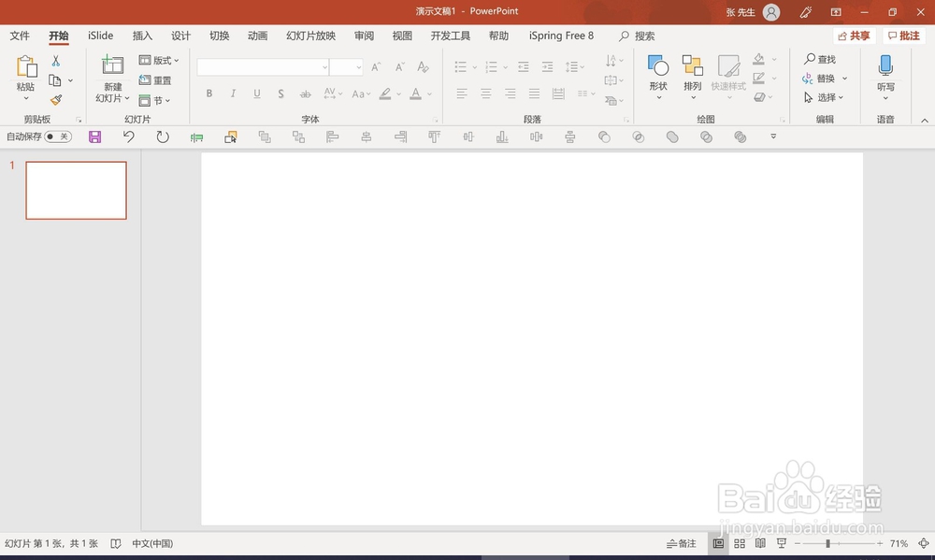Click the 张 先生 account button
This screenshot has width=935, height=560.
click(x=753, y=12)
